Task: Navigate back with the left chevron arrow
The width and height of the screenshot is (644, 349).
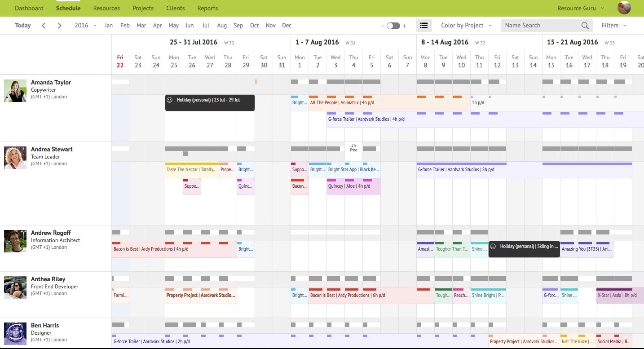Action: click(x=43, y=26)
